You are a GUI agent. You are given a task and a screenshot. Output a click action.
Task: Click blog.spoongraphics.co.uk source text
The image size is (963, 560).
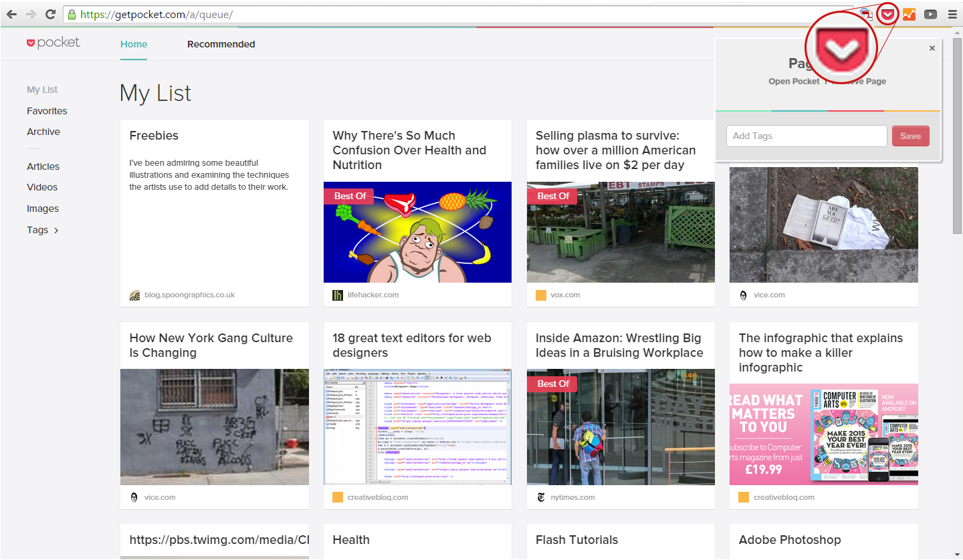click(x=190, y=295)
